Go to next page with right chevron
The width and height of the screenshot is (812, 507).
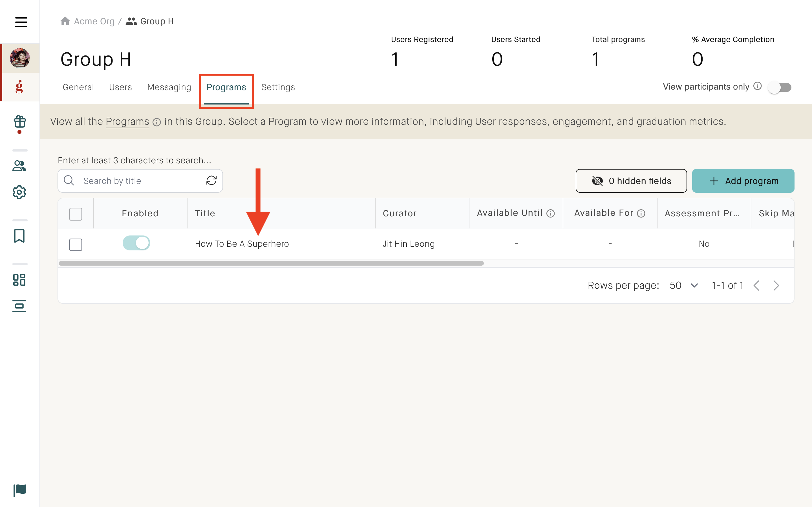[x=776, y=285]
